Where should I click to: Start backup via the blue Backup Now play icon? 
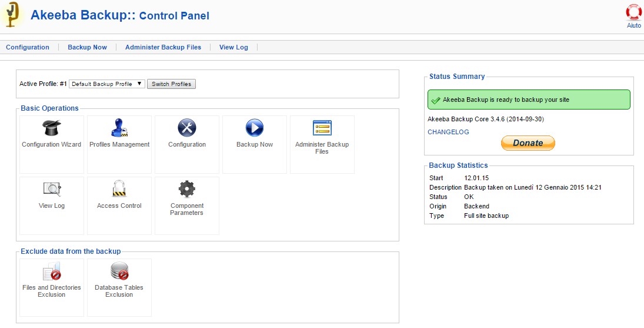click(255, 128)
